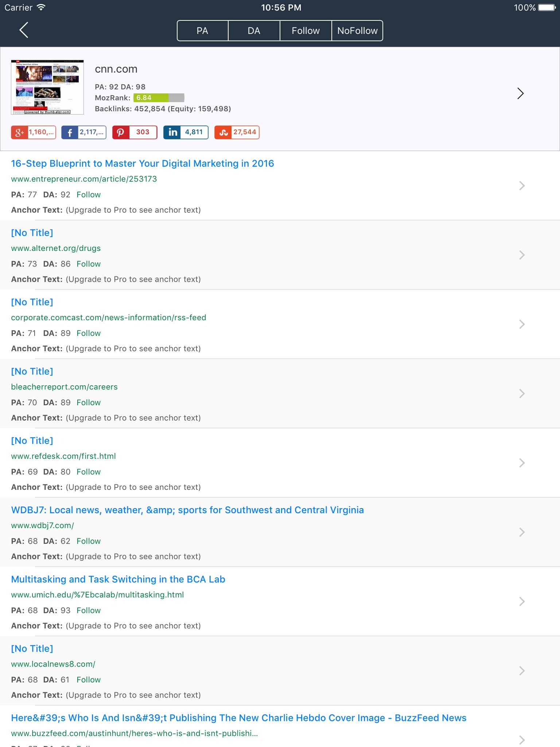Image resolution: width=560 pixels, height=747 pixels.
Task: Open www.wdbj7.com/ URL
Action: [x=43, y=526]
